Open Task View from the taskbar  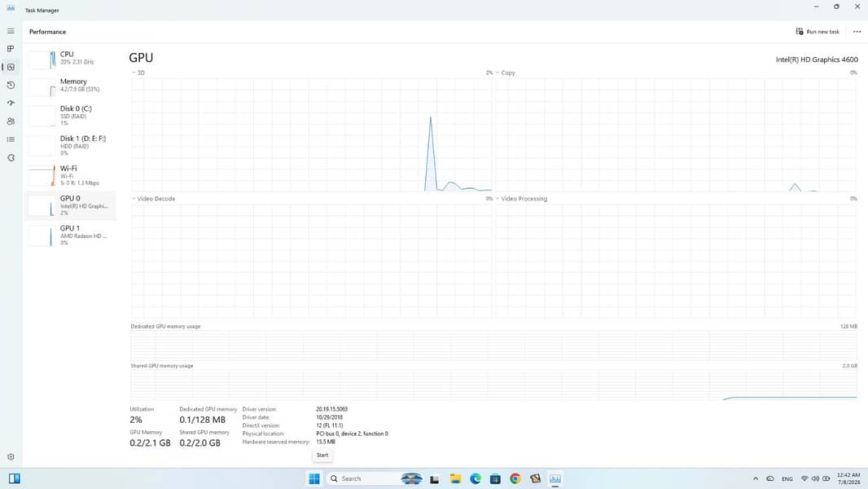tap(435, 479)
